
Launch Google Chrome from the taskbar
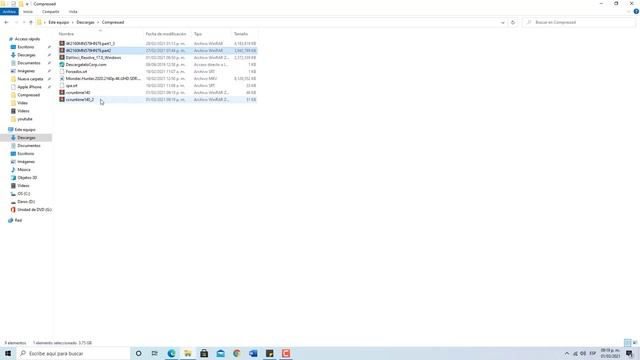tap(237, 353)
